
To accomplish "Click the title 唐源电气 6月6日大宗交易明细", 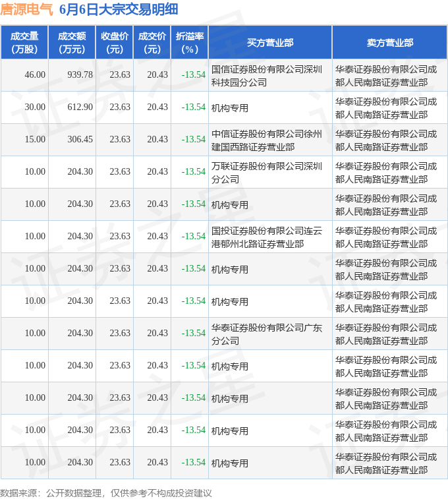I will pyautogui.click(x=89, y=9).
